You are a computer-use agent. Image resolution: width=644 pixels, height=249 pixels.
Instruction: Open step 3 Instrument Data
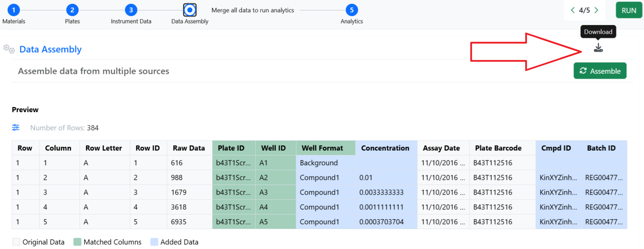click(x=131, y=10)
